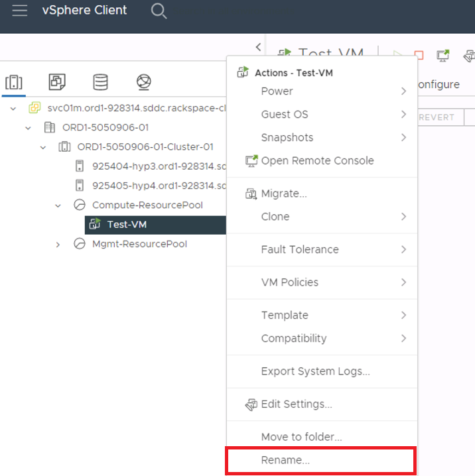Click the VM icon in Actions header
This screenshot has width=475, height=476.
click(243, 72)
